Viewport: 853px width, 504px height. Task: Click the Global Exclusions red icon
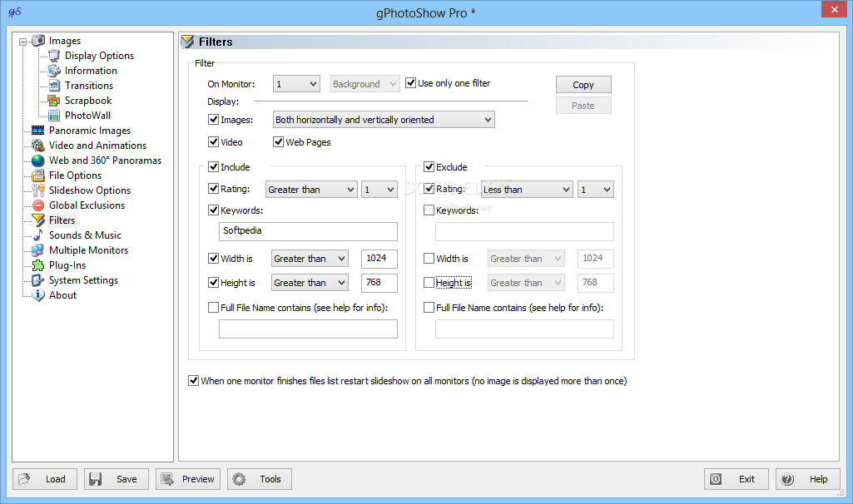click(38, 205)
